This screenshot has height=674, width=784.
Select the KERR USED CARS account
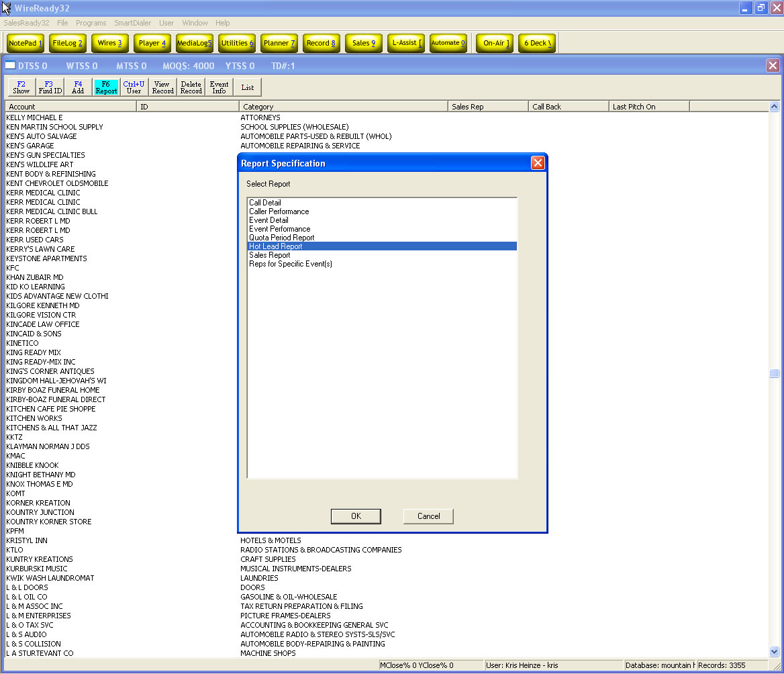[x=35, y=240]
